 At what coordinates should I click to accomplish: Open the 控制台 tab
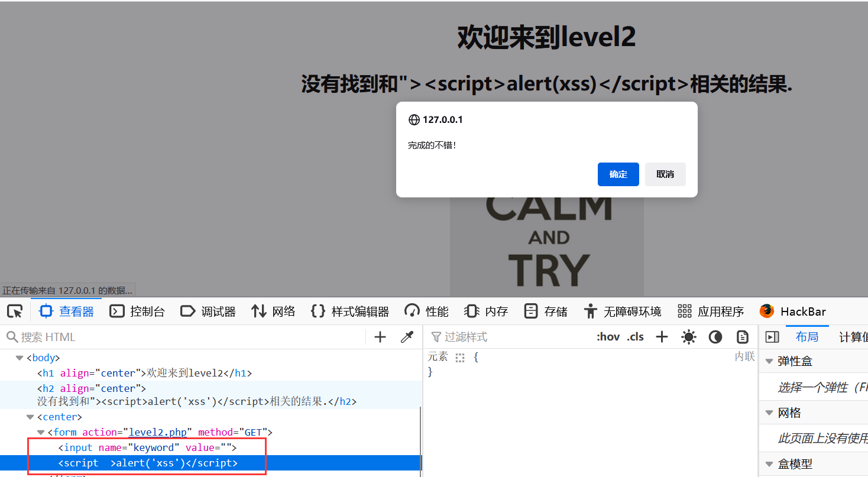coord(137,311)
